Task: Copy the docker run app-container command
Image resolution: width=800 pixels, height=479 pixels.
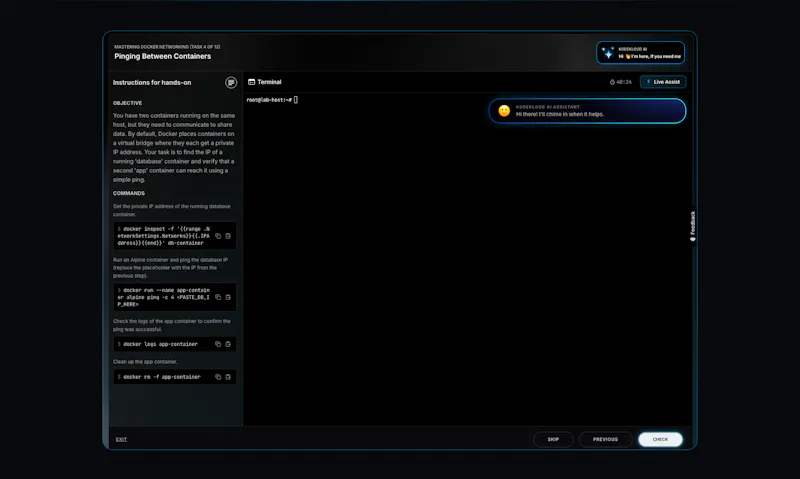Action: (218, 297)
